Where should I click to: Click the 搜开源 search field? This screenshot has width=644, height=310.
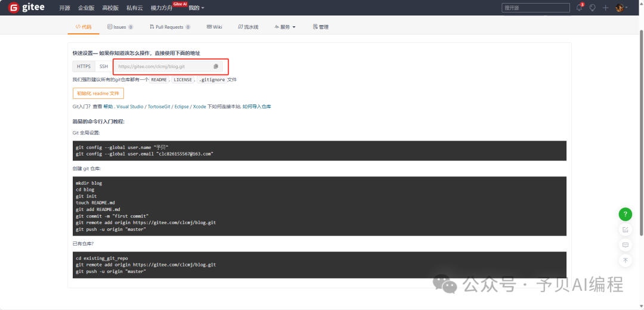[535, 8]
